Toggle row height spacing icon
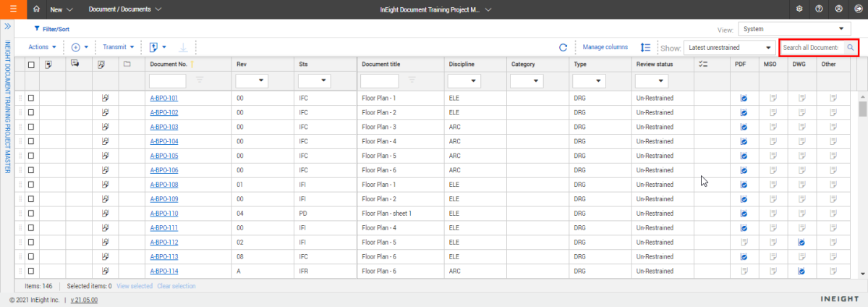This screenshot has width=868, height=307. point(646,48)
